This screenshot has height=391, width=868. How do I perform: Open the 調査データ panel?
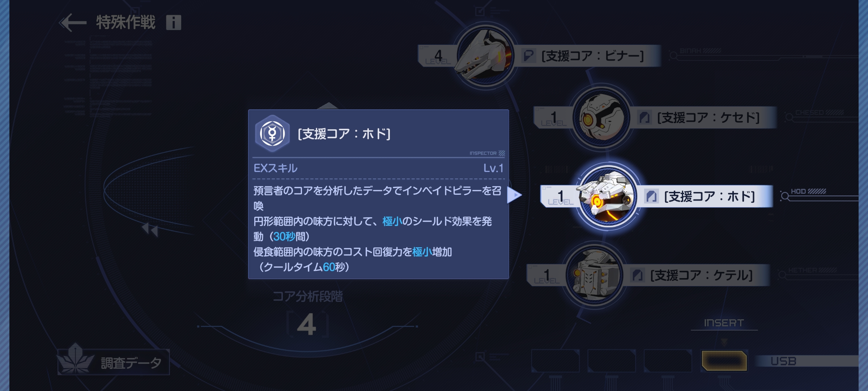(114, 362)
